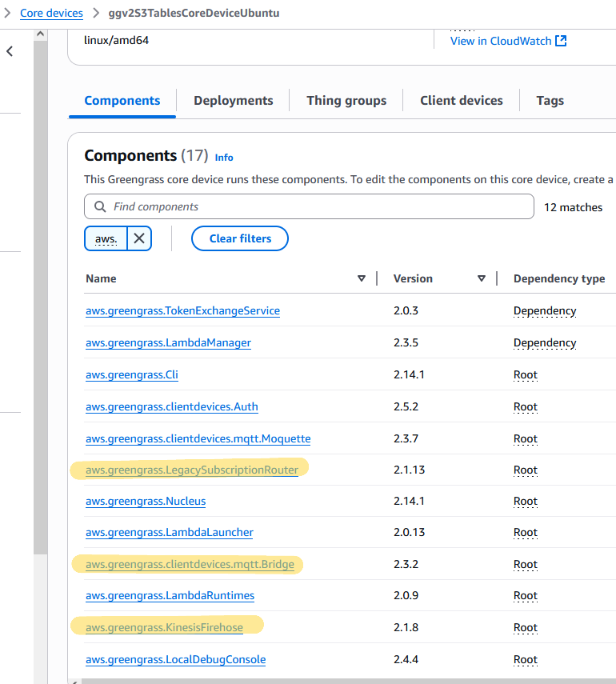Image resolution: width=616 pixels, height=684 pixels.
Task: Click version 2.4.4 in LocalDebugConsole row
Action: pos(406,659)
